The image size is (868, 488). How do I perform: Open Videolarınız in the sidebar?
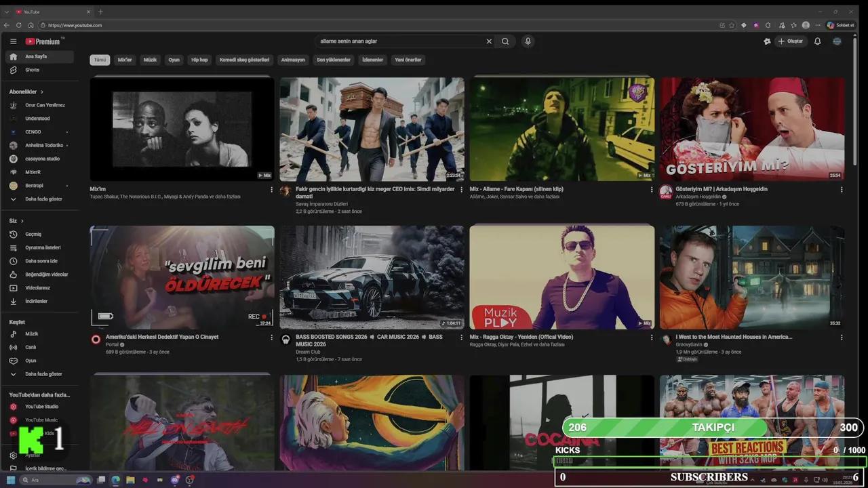pyautogui.click(x=41, y=288)
